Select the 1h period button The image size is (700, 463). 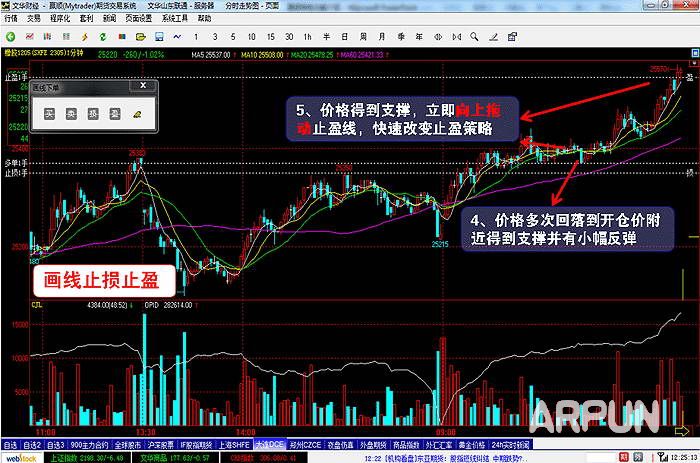coord(308,37)
